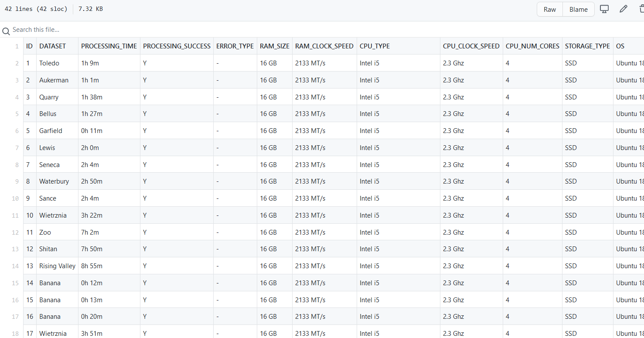Select the Rising Valley dataset row
644x338 pixels.
click(x=57, y=266)
